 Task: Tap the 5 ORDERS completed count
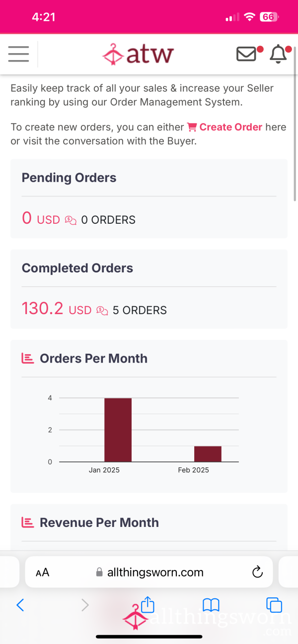pyautogui.click(x=140, y=310)
